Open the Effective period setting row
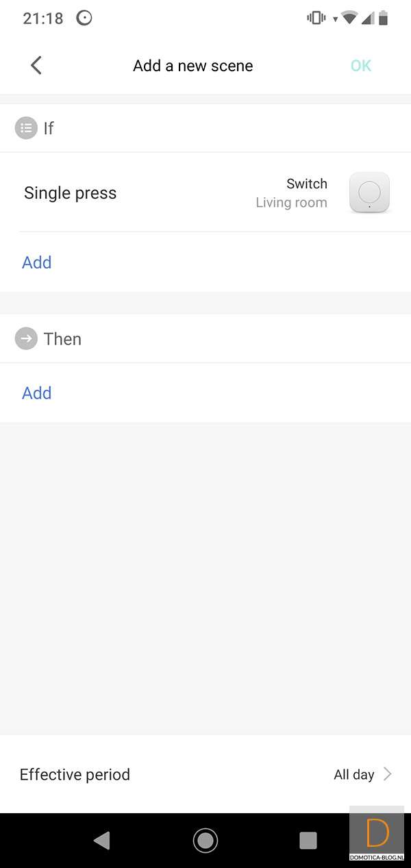This screenshot has width=411, height=868. click(x=75, y=775)
